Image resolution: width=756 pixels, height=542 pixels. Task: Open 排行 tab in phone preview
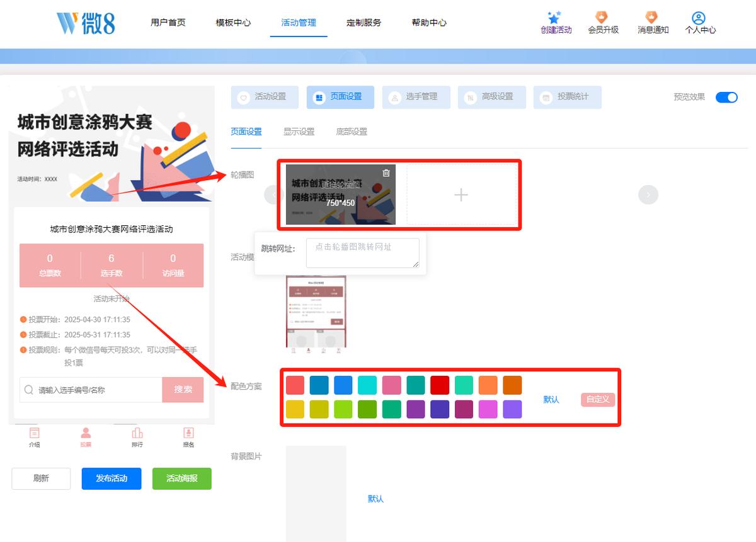[x=137, y=438]
